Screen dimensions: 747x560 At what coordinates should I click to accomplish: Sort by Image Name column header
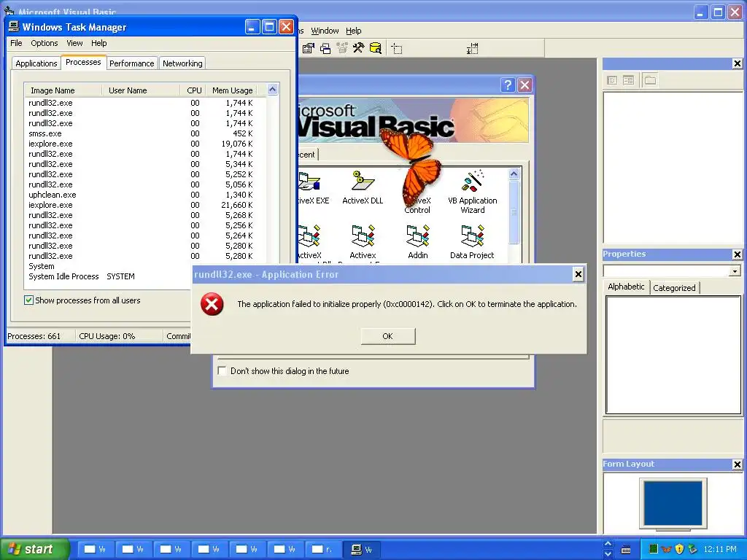pyautogui.click(x=63, y=90)
